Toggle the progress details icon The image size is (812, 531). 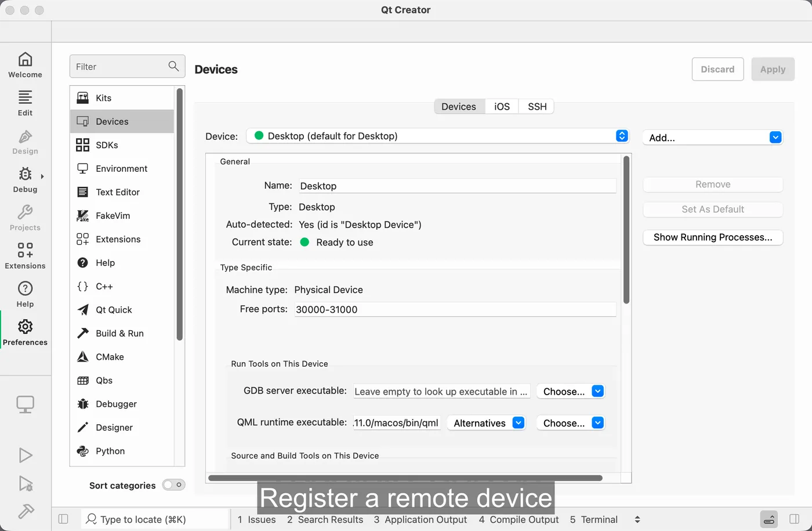pos(769,519)
